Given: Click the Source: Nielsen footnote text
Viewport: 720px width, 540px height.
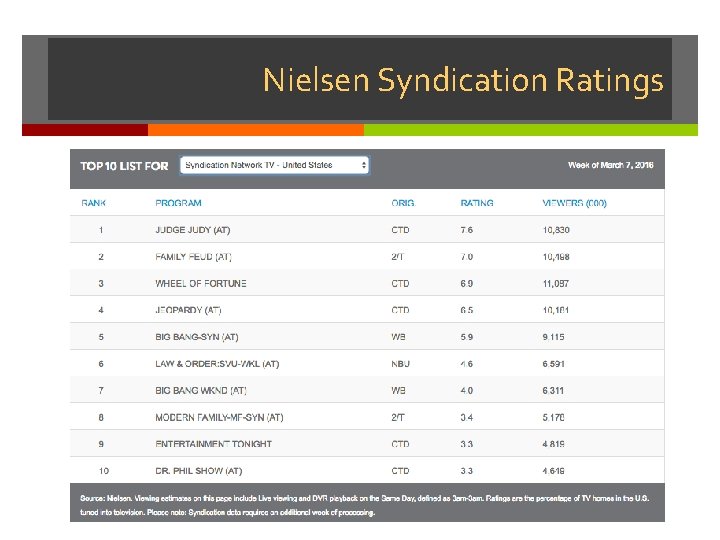Looking at the screenshot, I should 365,505.
